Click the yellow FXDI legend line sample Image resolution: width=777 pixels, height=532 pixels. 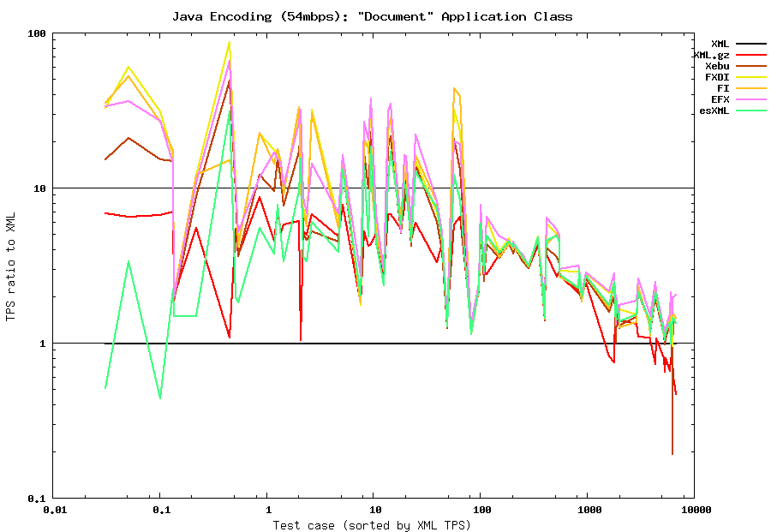click(x=751, y=77)
